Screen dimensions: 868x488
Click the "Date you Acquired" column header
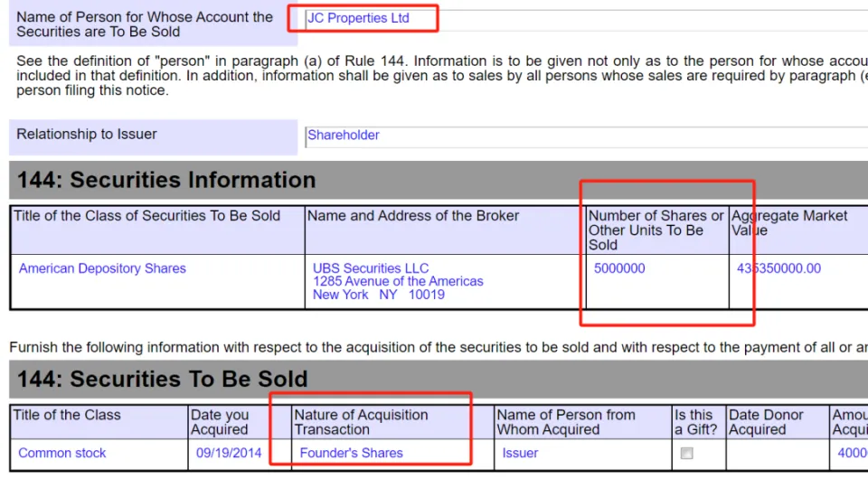pyautogui.click(x=220, y=422)
